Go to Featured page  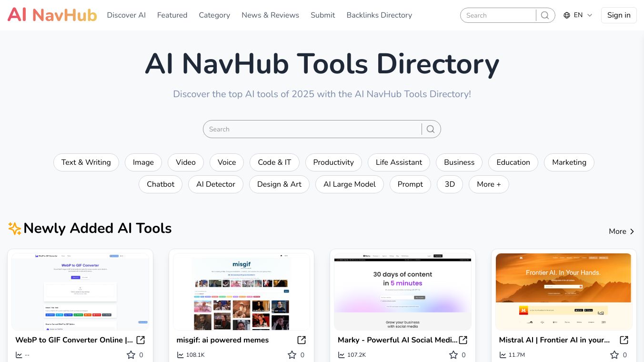(172, 15)
